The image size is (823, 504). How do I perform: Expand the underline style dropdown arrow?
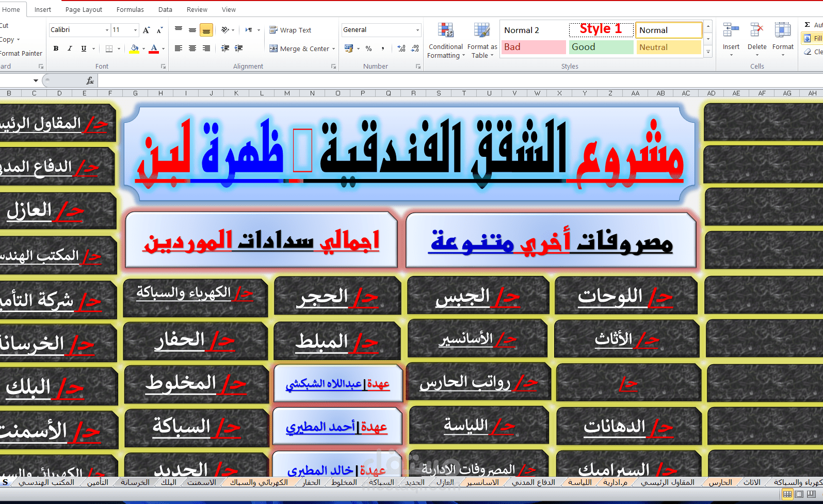93,48
